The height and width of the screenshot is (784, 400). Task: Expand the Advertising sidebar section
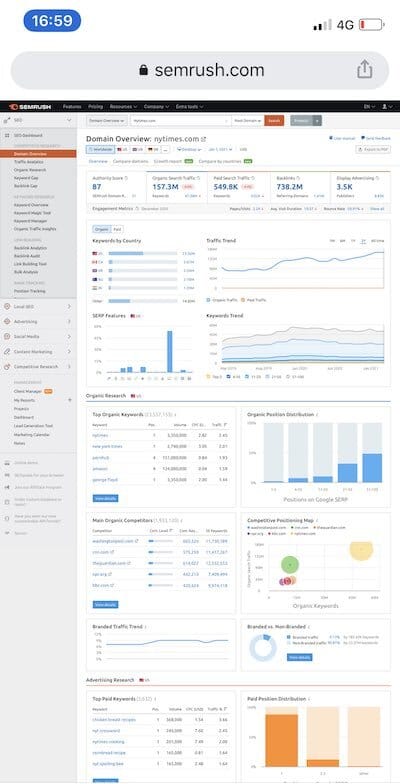coord(69,322)
